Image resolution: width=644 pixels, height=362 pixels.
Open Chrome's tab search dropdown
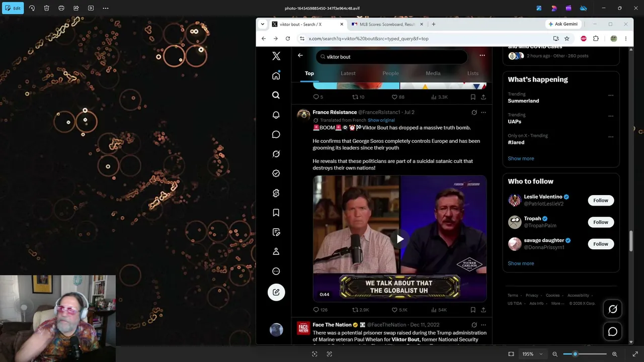pos(262,24)
